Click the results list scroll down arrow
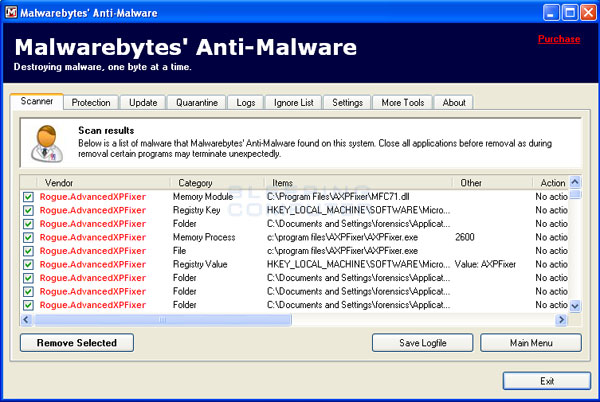This screenshot has height=402, width=600. (x=575, y=306)
